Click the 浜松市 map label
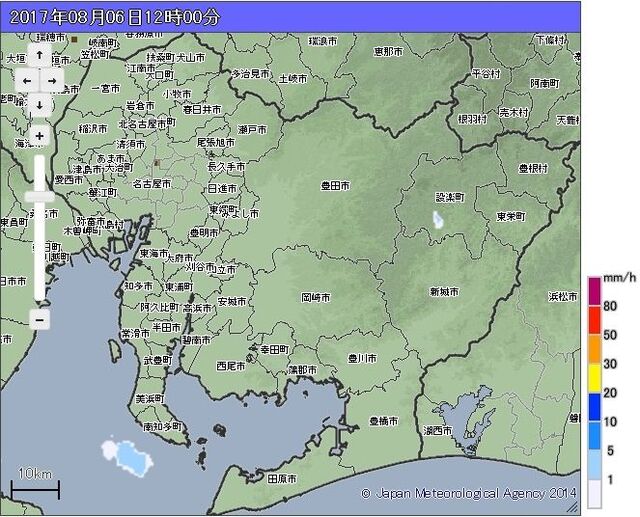640x517 pixels. 563,297
